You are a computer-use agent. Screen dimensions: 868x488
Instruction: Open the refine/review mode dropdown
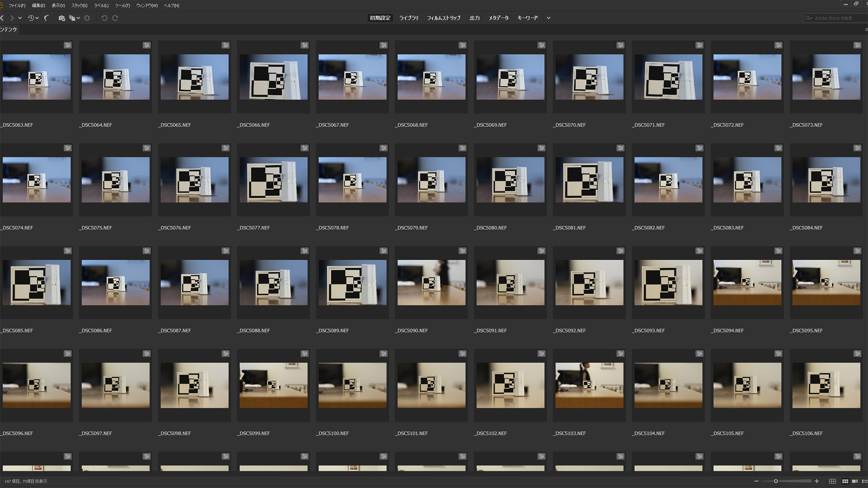pos(75,18)
